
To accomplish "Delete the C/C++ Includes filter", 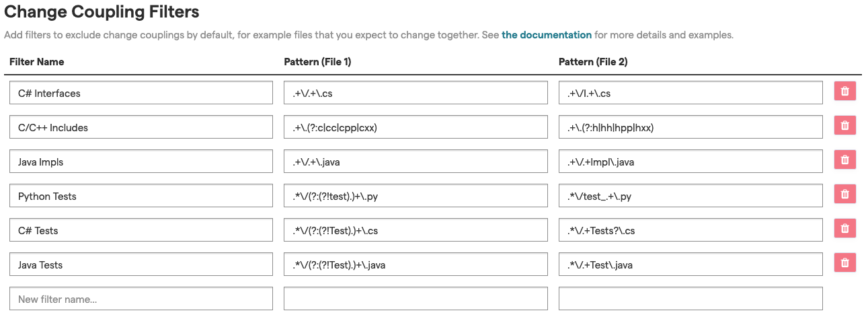I will (844, 126).
